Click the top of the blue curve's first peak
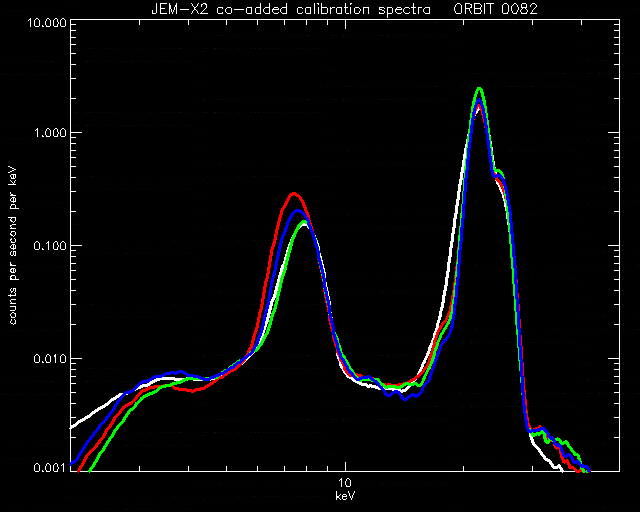Image resolution: width=640 pixels, height=512 pixels. (x=298, y=211)
